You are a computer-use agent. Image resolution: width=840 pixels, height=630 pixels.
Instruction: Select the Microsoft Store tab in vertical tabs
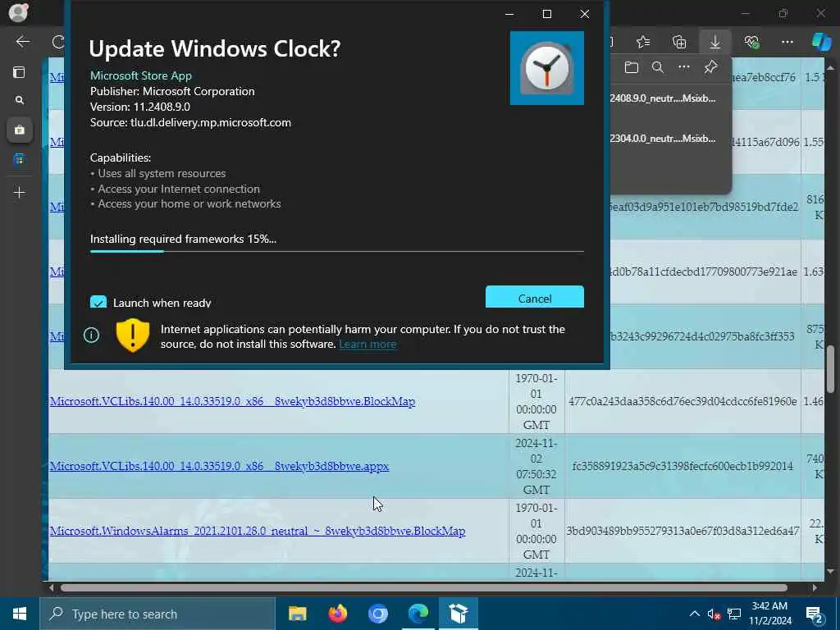[x=20, y=130]
